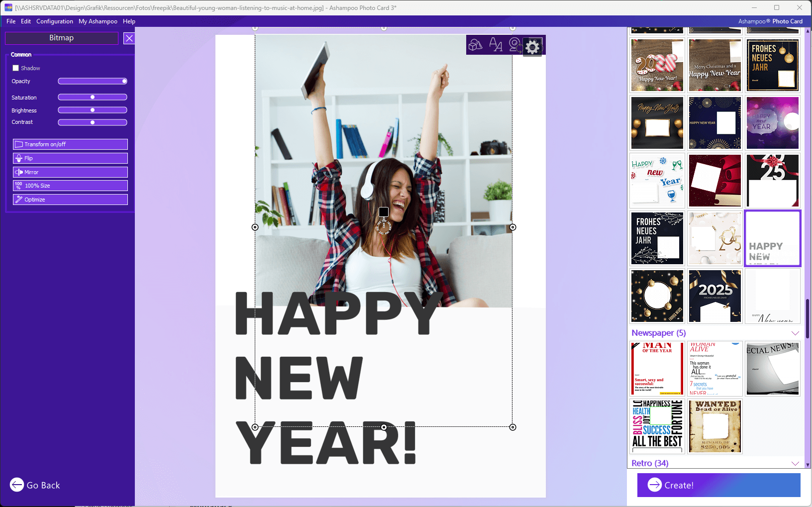812x507 pixels.
Task: Select the text tool icon
Action: (x=496, y=45)
